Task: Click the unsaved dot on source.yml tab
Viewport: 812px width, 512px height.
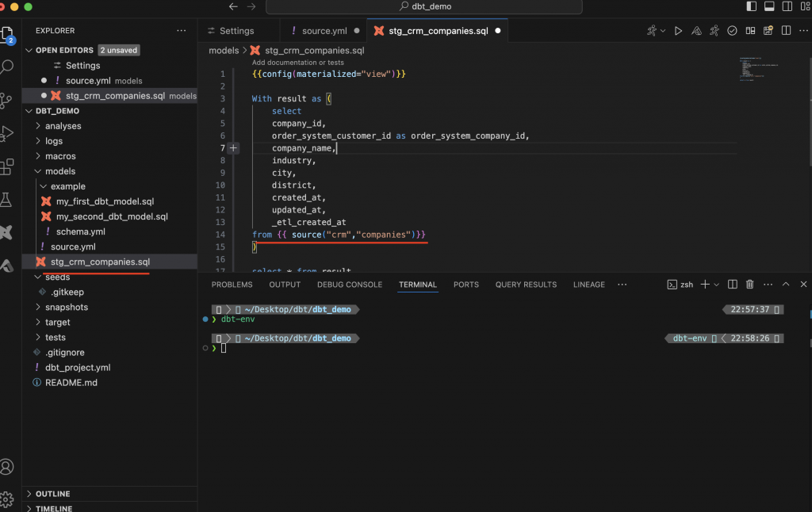Action: click(x=357, y=31)
